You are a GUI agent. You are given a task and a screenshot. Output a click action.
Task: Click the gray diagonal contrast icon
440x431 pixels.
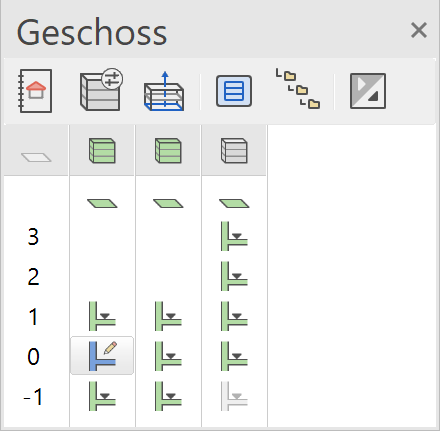pyautogui.click(x=368, y=91)
